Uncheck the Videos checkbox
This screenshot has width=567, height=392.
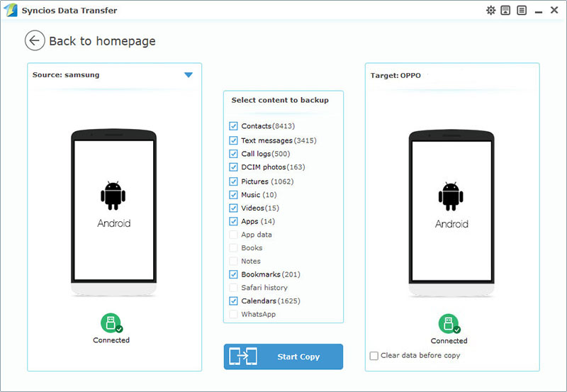point(233,208)
